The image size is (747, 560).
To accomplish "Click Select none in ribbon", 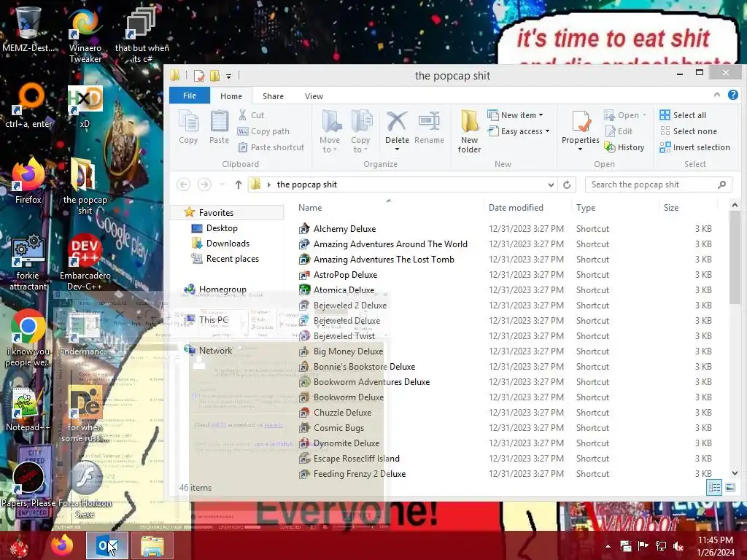I will point(688,131).
